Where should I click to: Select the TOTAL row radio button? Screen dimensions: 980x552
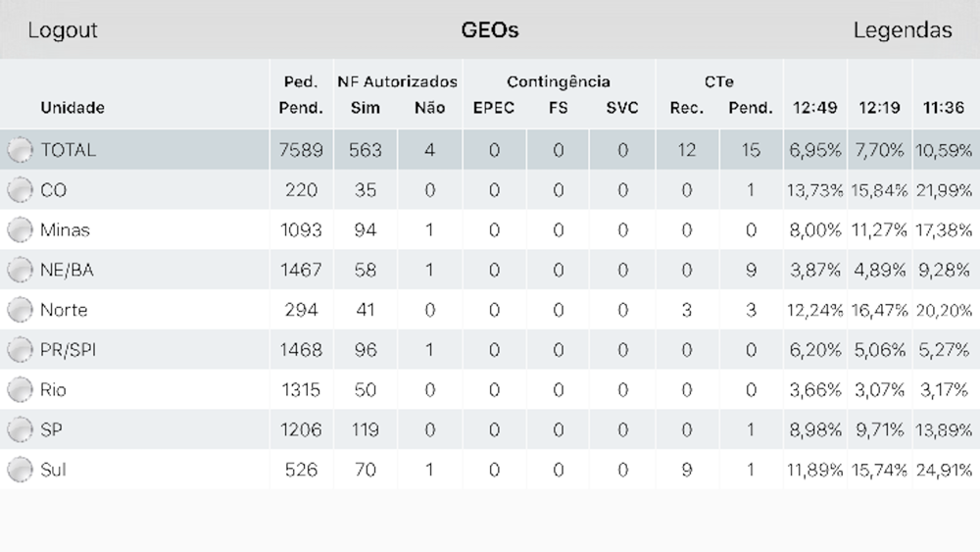tap(20, 150)
